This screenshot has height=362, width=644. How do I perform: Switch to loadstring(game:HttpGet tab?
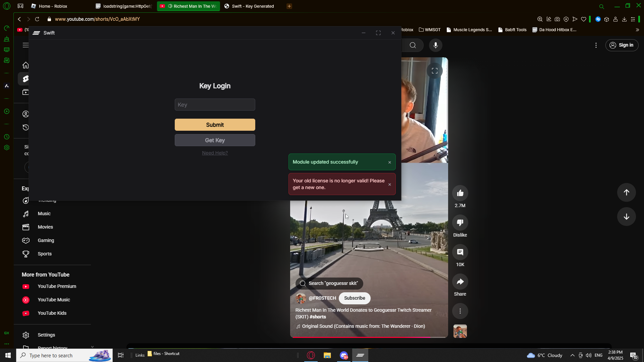pos(124,6)
